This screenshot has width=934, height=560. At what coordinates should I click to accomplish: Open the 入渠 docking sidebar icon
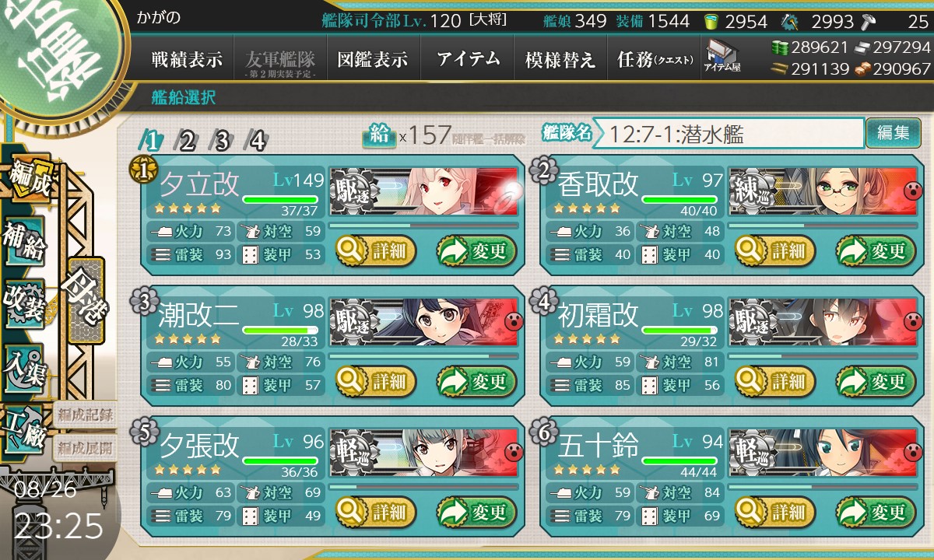(25, 366)
